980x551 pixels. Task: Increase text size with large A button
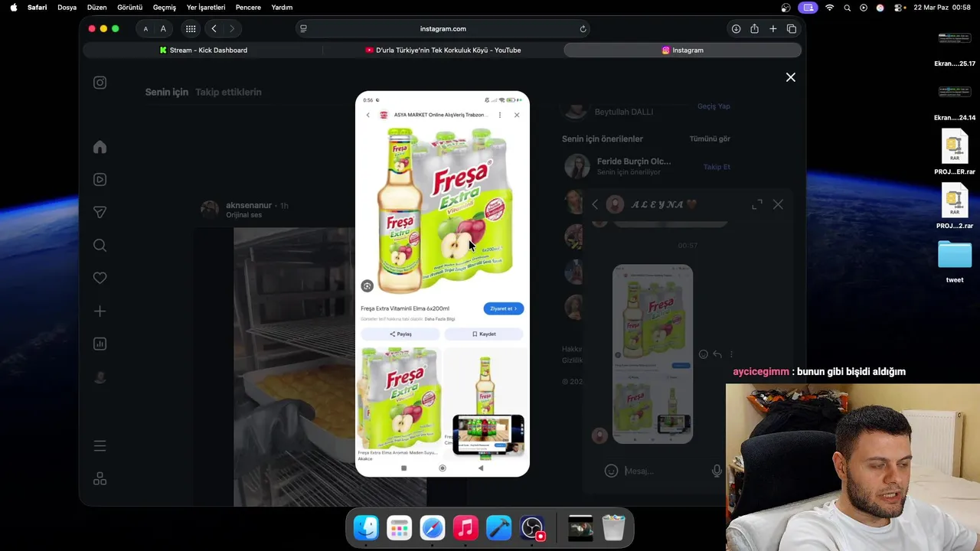click(163, 28)
